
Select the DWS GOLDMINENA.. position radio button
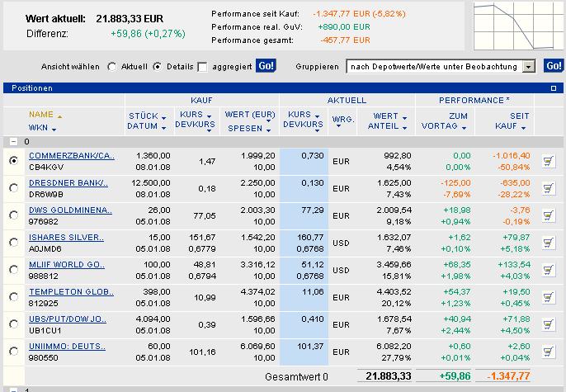[13, 215]
